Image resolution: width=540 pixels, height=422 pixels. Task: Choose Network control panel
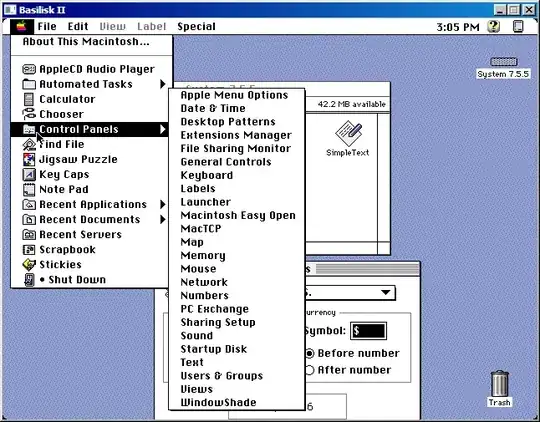237,282
